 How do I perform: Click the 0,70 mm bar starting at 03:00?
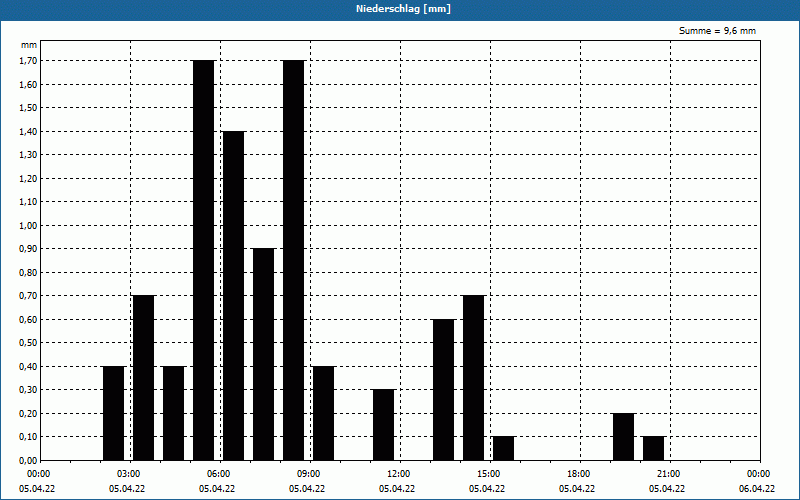click(143, 378)
